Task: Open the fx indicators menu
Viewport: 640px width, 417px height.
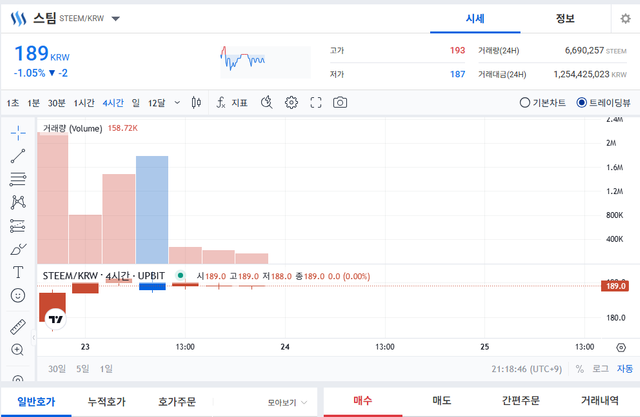Action: [x=221, y=102]
